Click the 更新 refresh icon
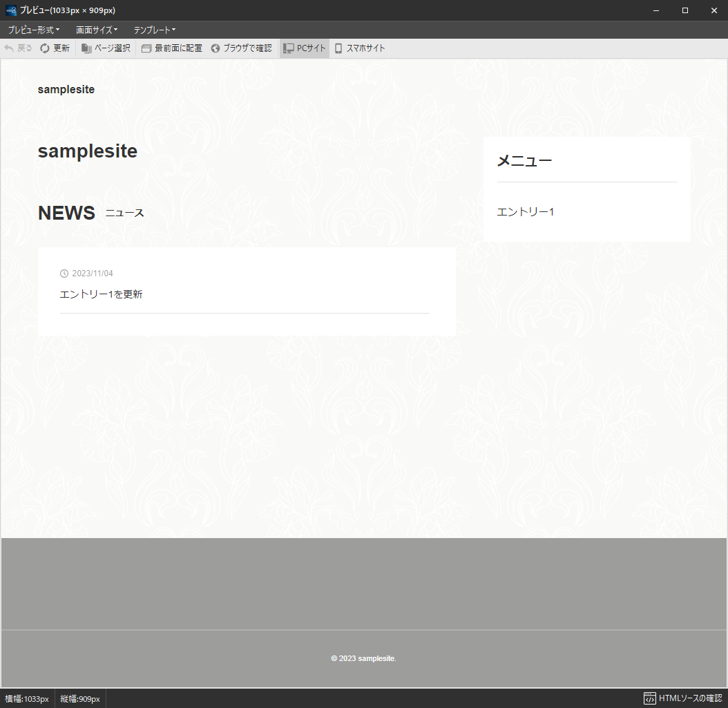 pyautogui.click(x=45, y=48)
